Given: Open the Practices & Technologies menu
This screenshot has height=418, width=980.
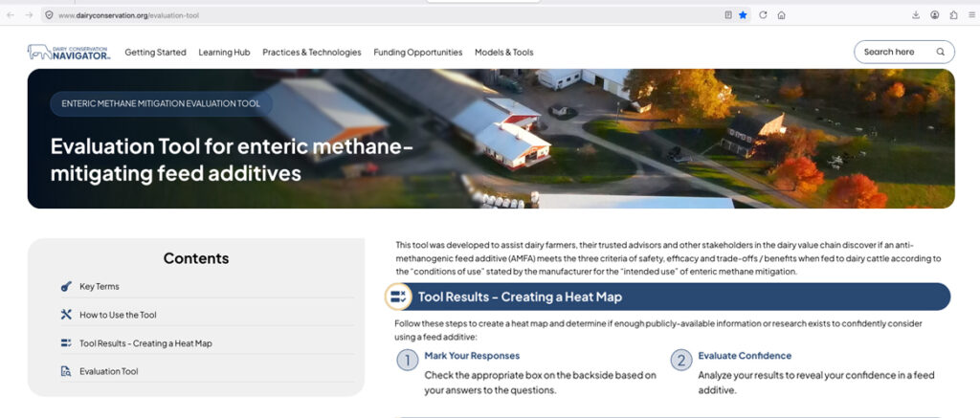Looking at the screenshot, I should click(312, 53).
